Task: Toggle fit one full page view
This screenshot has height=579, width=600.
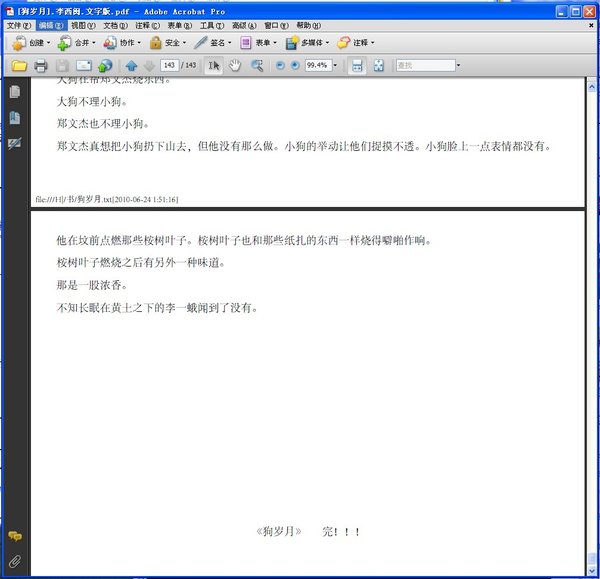Action: tap(379, 66)
